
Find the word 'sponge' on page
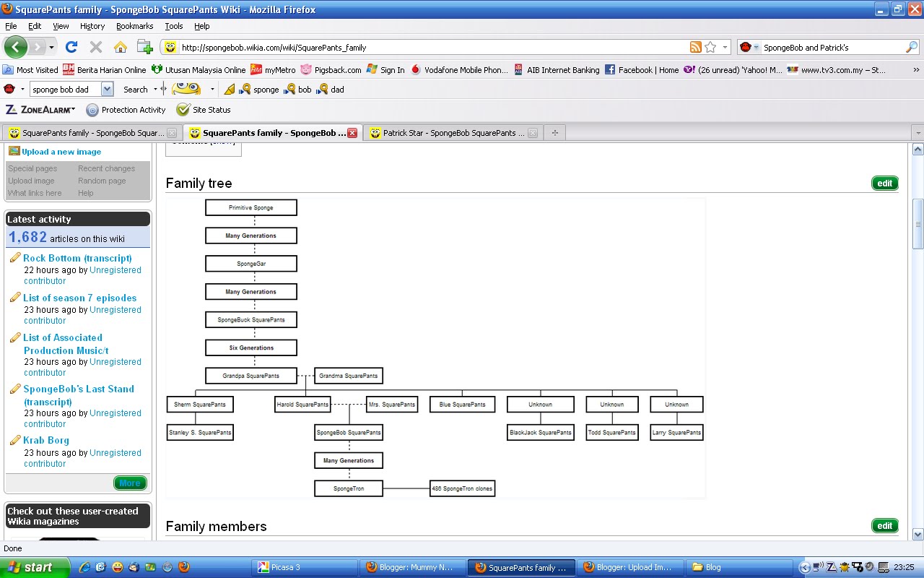(259, 90)
